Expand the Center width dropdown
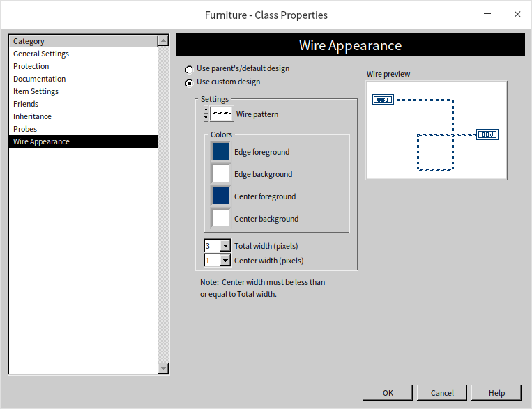Viewport: 532px width, 409px height. pos(225,261)
